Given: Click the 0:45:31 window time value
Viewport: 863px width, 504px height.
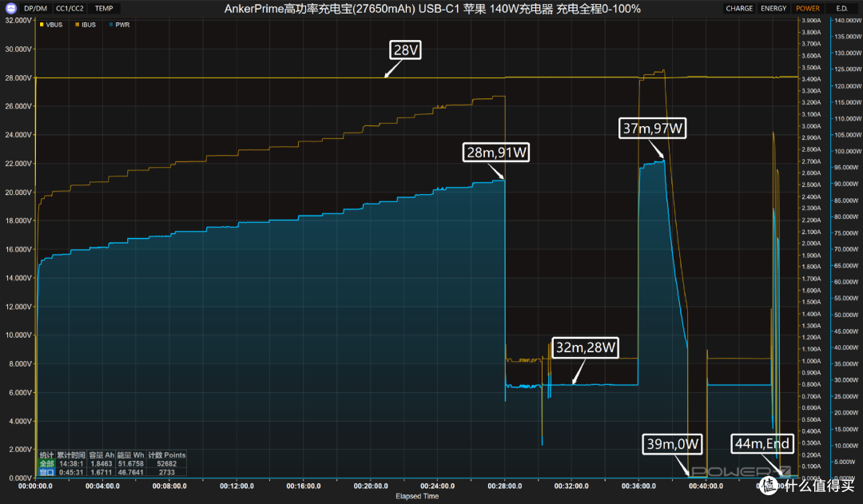Looking at the screenshot, I should tap(71, 472).
